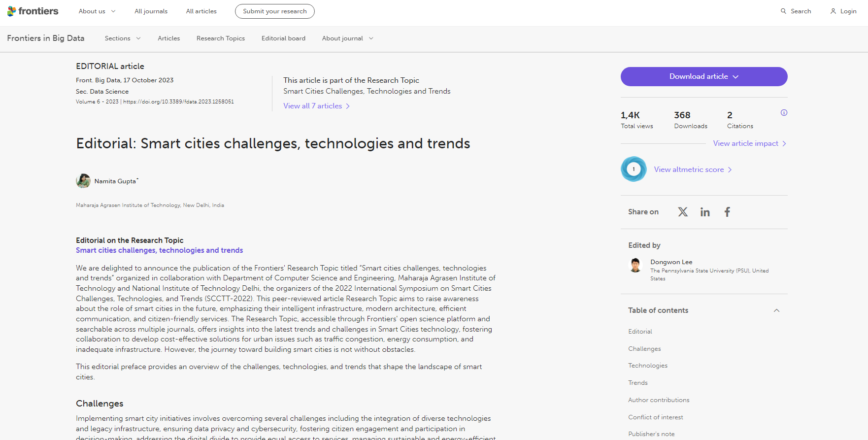
Task: Click the Login user icon
Action: pos(833,11)
